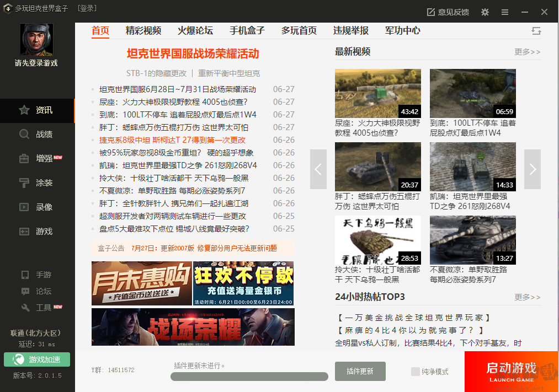Image resolution: width=559 pixels, height=392 pixels.
Task: Click the 插件更新 button
Action: click(x=360, y=372)
